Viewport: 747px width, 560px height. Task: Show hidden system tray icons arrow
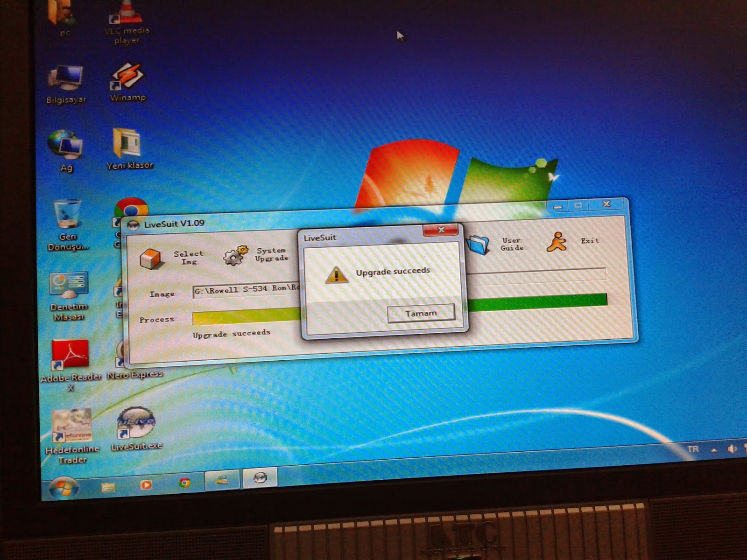(x=714, y=450)
